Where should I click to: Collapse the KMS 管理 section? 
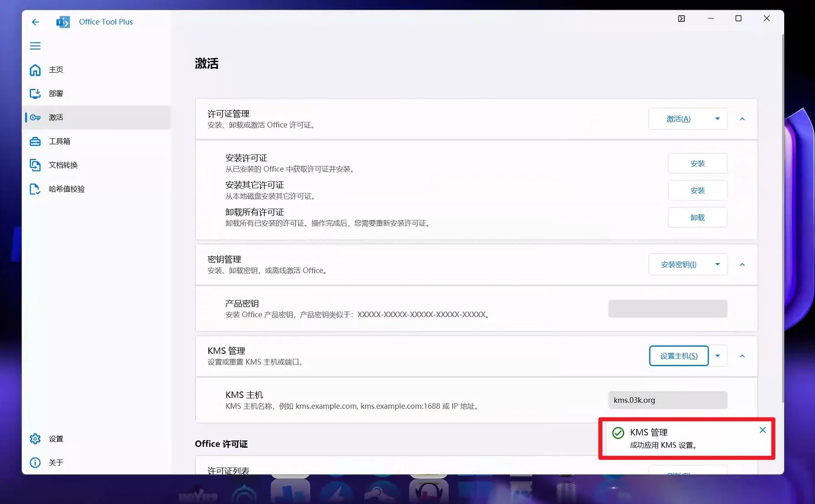click(742, 356)
